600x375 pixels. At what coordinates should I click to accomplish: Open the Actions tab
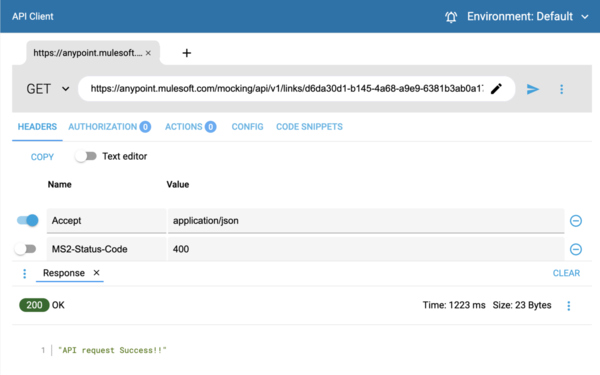[x=191, y=127]
